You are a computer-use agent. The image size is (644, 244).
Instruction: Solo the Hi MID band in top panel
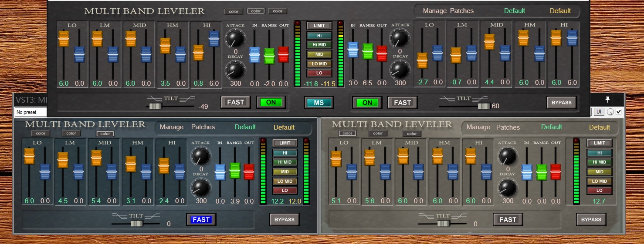click(319, 45)
